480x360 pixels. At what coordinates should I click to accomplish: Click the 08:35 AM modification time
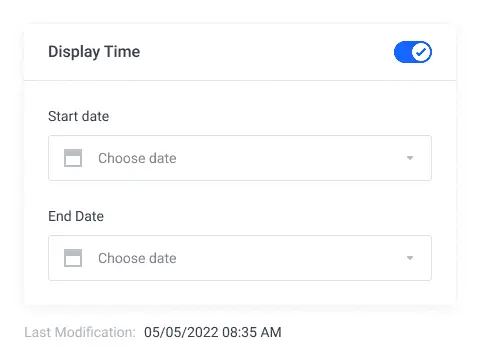(252, 332)
